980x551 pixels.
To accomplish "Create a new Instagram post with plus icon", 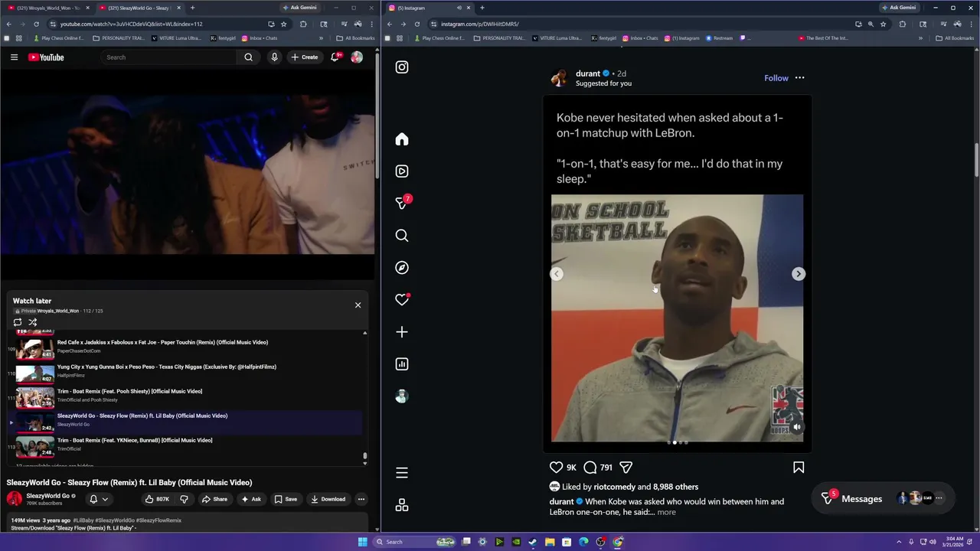I will pyautogui.click(x=402, y=332).
